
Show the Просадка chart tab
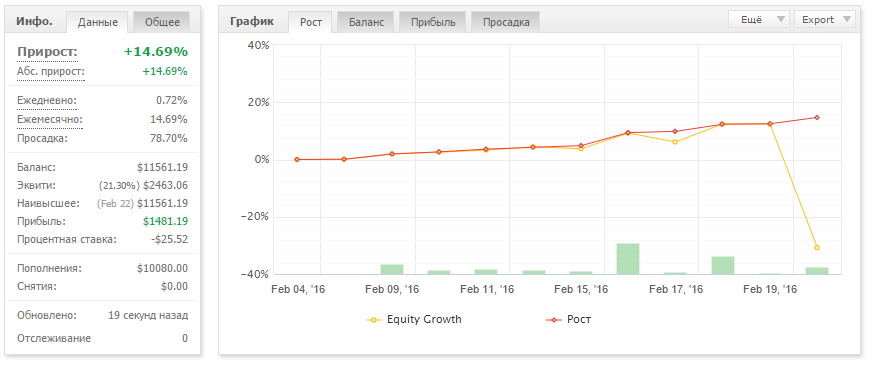[506, 22]
